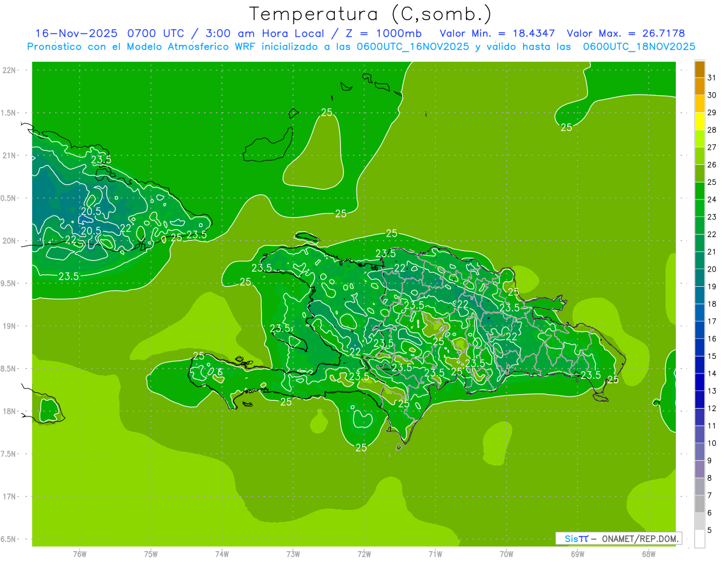Viewport: 728px width, 562px height.
Task: Click the '68W' longitude axis label
Action: (648, 554)
